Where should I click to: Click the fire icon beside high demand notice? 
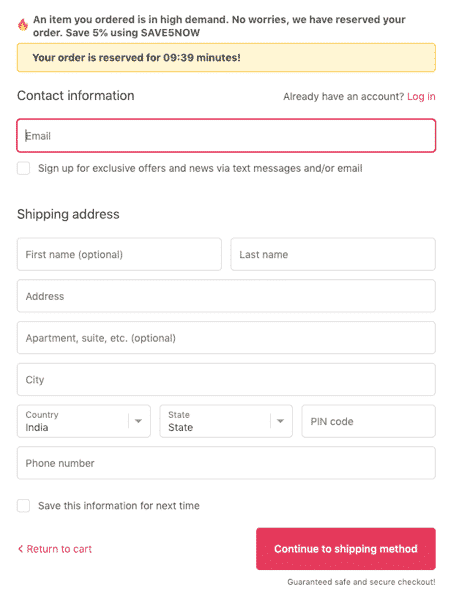tap(23, 25)
